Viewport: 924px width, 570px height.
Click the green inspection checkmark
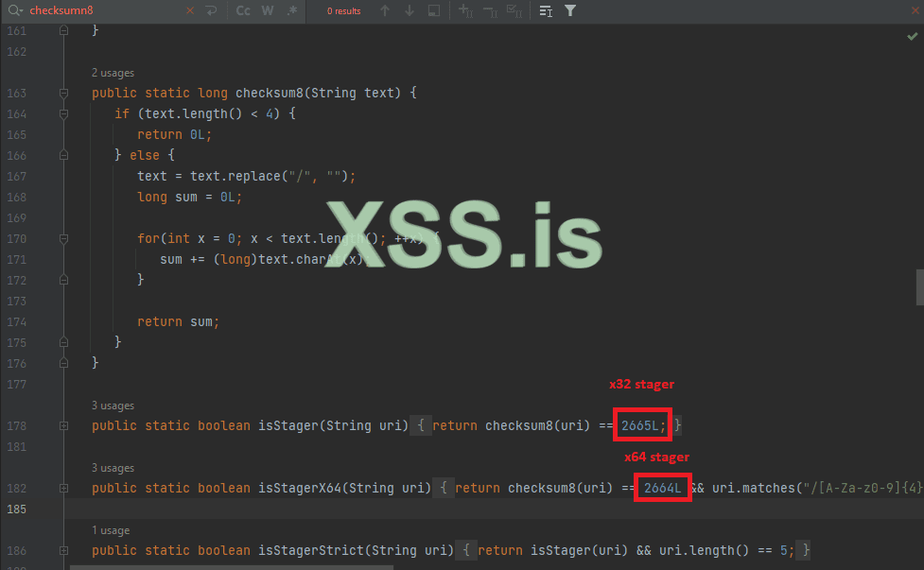913,37
